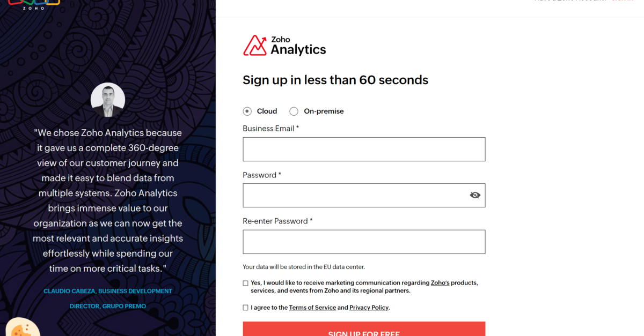Screen dimensions: 644x336
Task: Click inside the Password field
Action: point(354,195)
